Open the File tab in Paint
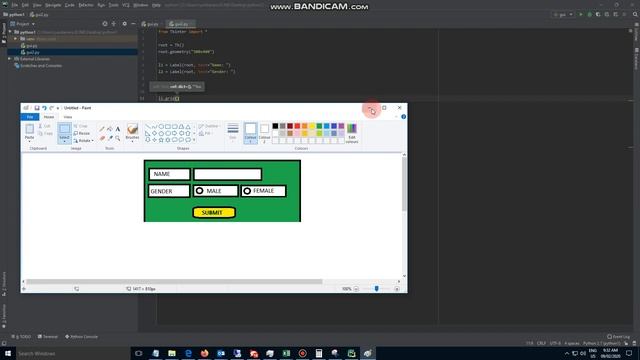The height and width of the screenshot is (360, 640). point(30,117)
